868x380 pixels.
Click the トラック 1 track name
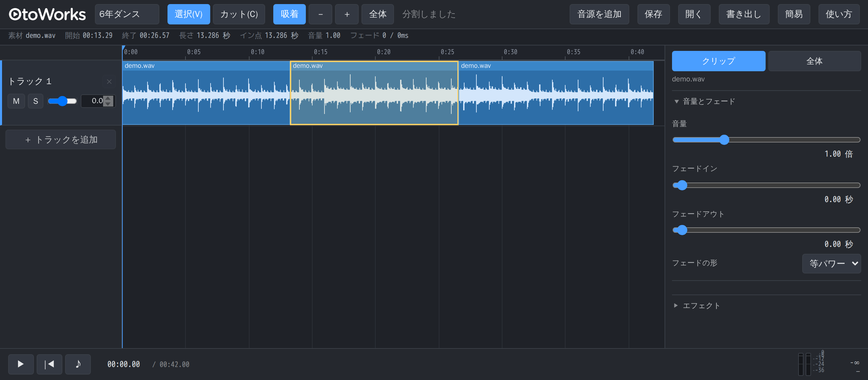click(30, 81)
